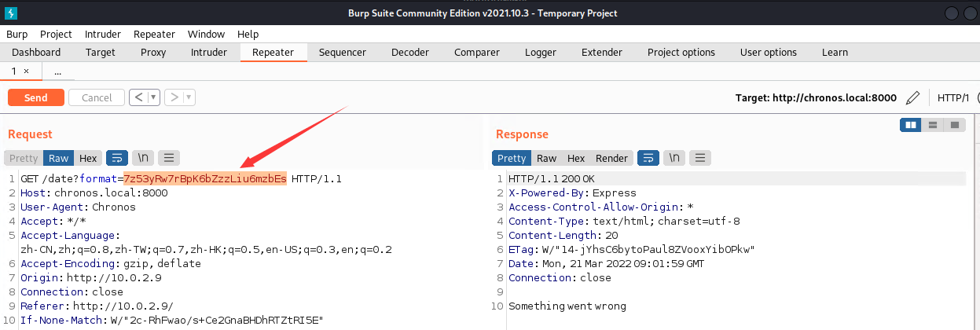Toggle \n non-printable chars in Response panel
Image resolution: width=980 pixels, height=330 pixels.
point(674,158)
